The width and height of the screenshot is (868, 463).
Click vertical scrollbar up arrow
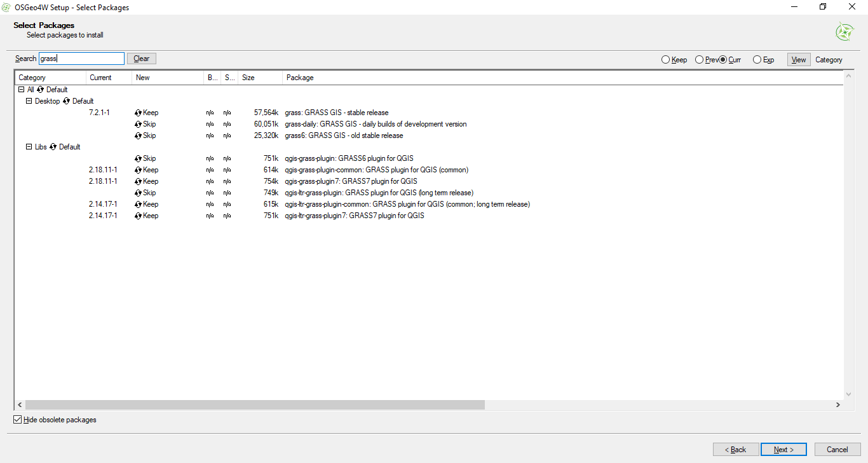click(848, 76)
